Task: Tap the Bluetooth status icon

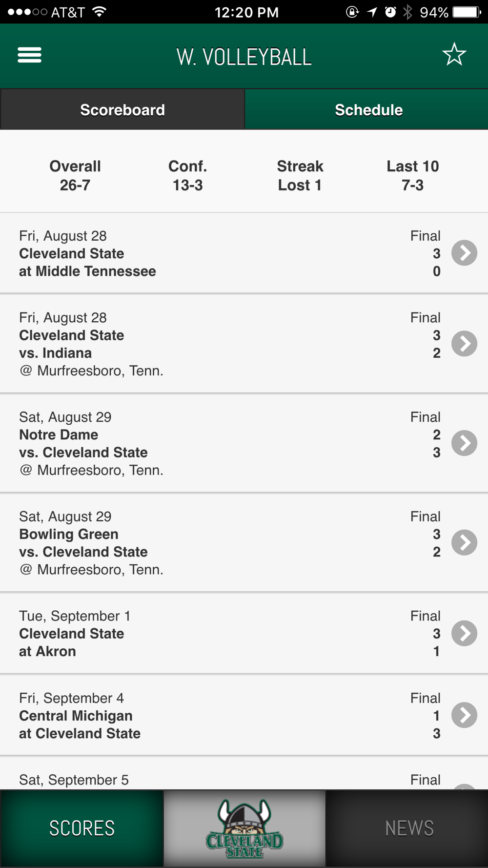Action: (x=407, y=12)
